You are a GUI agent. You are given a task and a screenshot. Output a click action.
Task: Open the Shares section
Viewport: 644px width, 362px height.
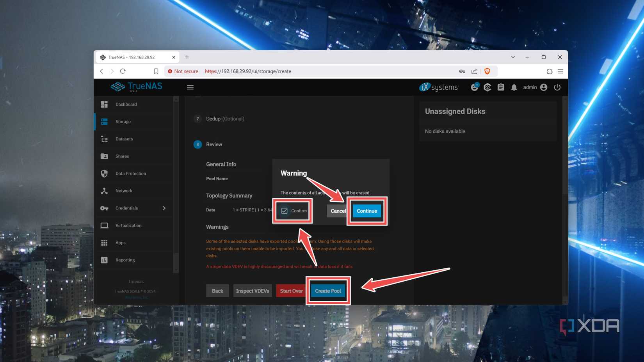coord(122,156)
